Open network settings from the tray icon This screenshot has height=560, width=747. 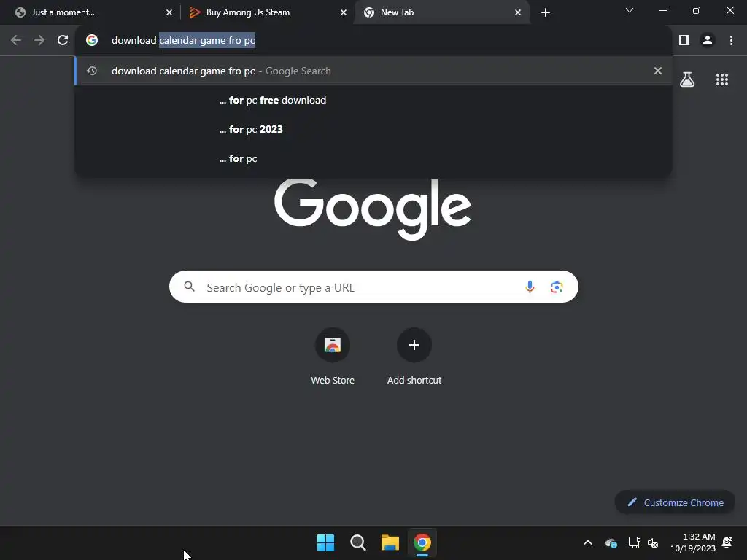pos(634,542)
